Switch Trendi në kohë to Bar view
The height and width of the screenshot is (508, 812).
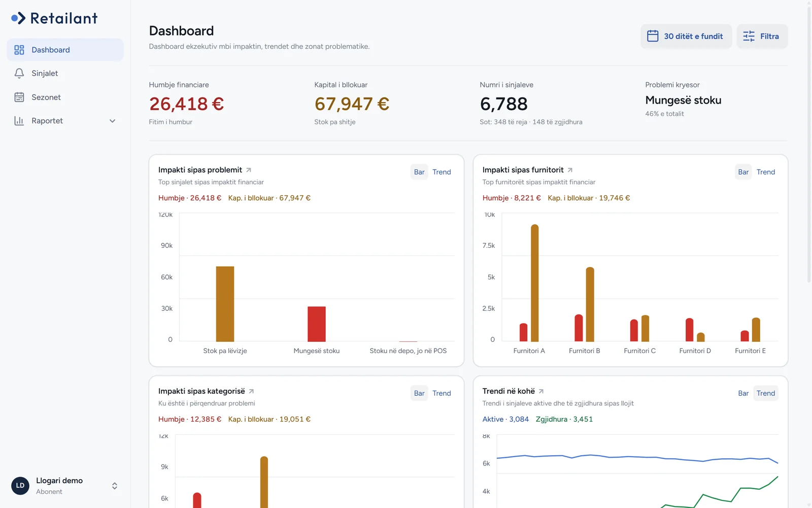pyautogui.click(x=743, y=393)
